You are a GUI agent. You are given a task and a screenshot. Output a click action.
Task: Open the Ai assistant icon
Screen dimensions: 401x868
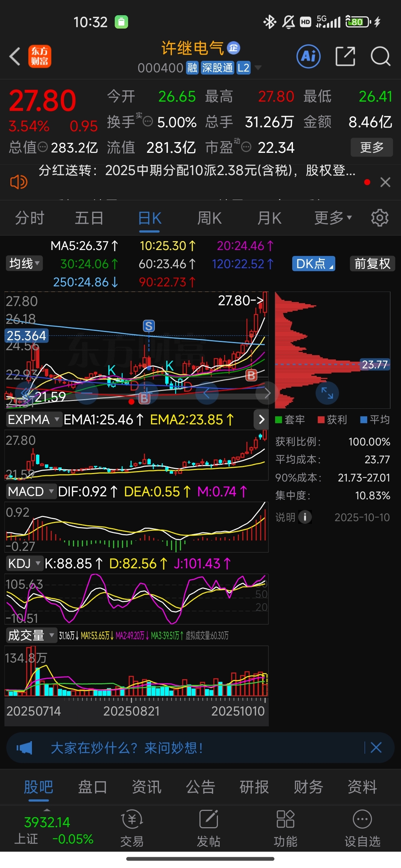[309, 56]
